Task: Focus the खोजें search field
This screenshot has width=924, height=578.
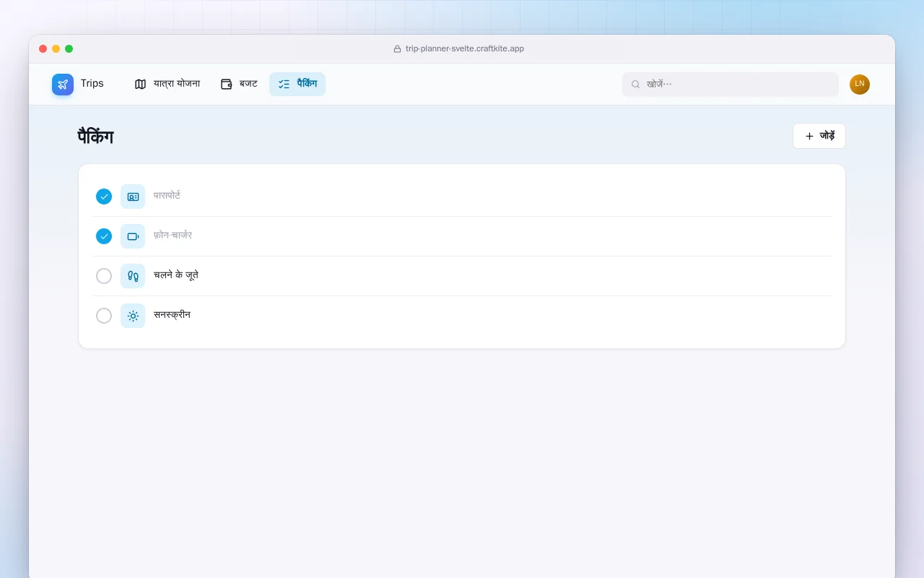Action: click(x=731, y=85)
